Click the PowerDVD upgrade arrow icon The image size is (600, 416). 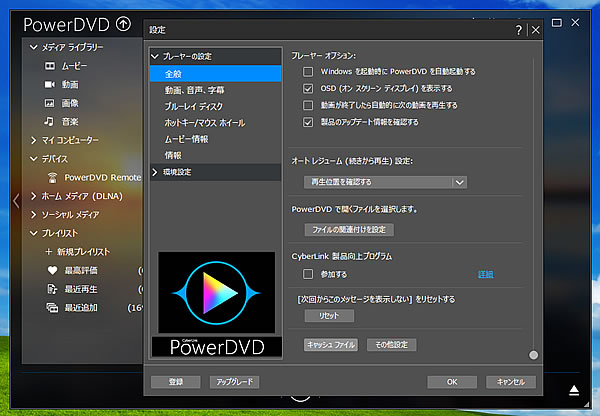pos(123,24)
